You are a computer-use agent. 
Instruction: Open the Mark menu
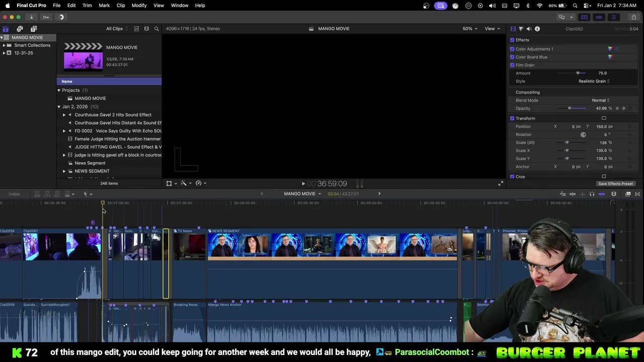[104, 6]
